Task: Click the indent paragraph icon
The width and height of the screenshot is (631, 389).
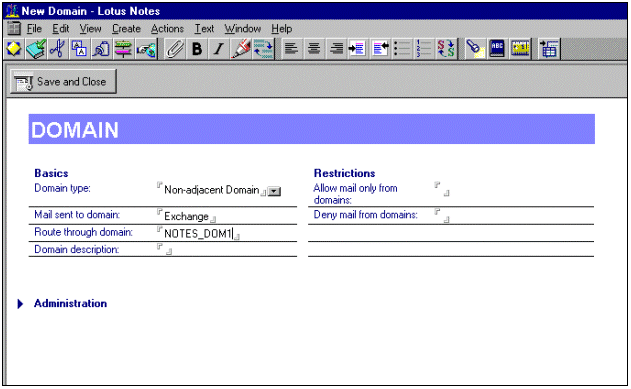Action: coord(357,49)
